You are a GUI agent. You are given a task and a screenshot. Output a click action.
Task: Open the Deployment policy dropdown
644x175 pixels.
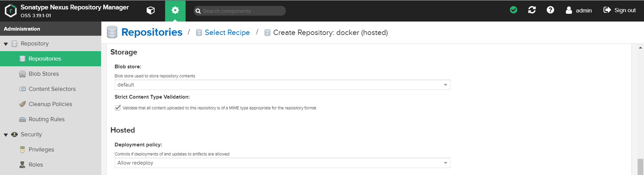pos(445,163)
